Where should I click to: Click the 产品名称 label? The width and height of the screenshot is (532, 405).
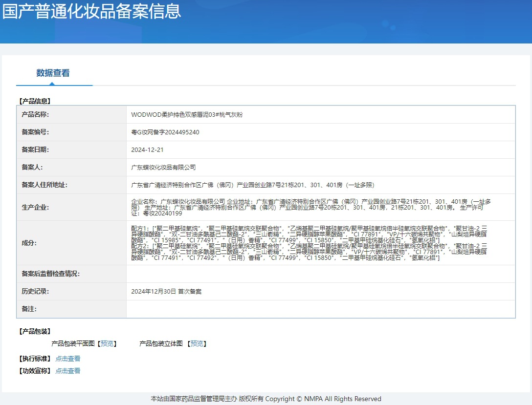[x=35, y=114]
